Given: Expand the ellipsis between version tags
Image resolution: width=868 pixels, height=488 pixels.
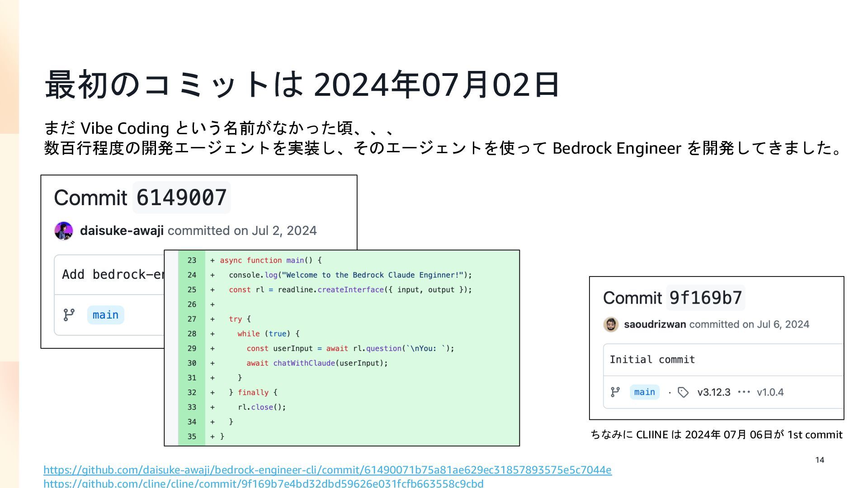Looking at the screenshot, I should click(744, 392).
